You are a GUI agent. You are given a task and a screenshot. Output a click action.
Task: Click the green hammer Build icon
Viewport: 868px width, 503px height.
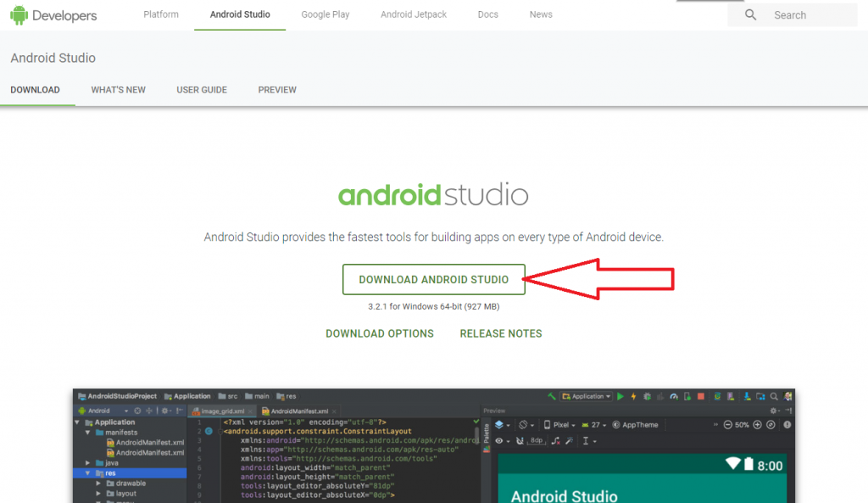(x=551, y=396)
